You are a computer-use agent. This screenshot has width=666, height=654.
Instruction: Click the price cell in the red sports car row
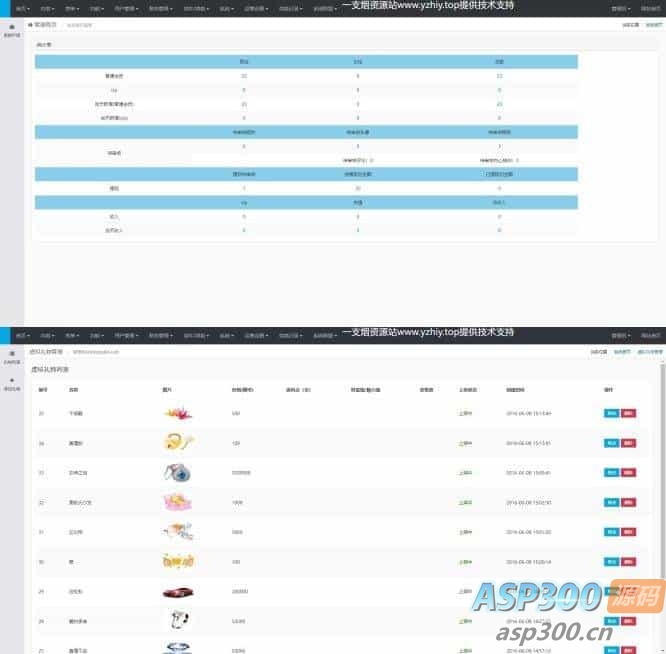(x=240, y=592)
